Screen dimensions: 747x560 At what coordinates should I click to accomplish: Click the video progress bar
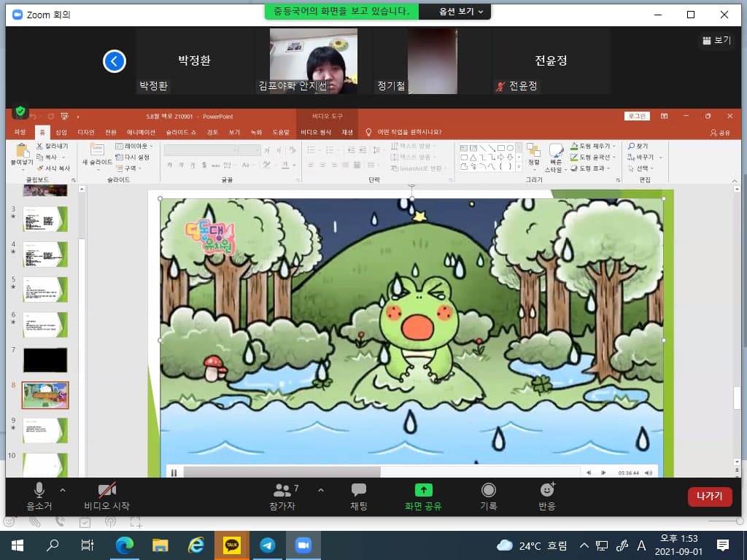pos(381,472)
